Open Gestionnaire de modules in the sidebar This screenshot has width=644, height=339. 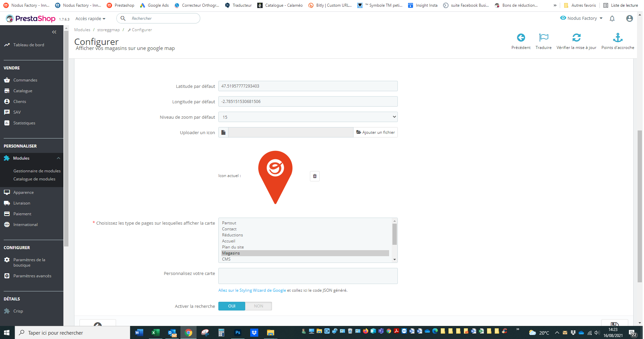pos(37,171)
